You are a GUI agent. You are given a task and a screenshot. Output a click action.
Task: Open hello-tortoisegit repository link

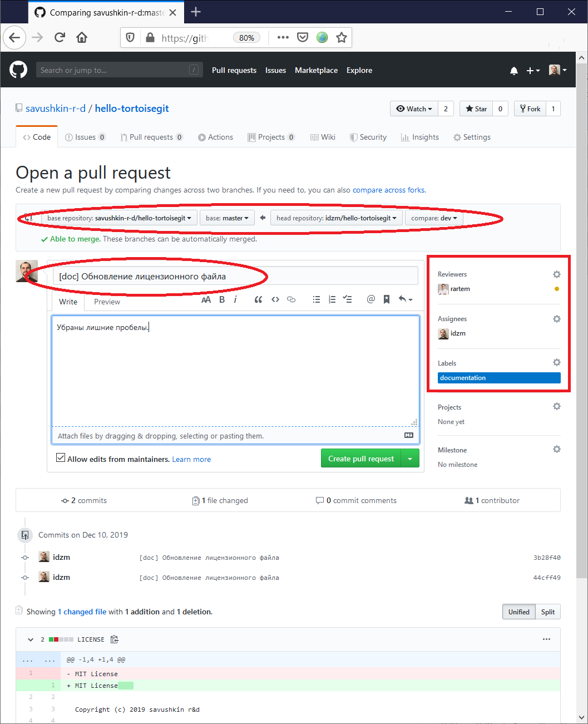click(132, 109)
